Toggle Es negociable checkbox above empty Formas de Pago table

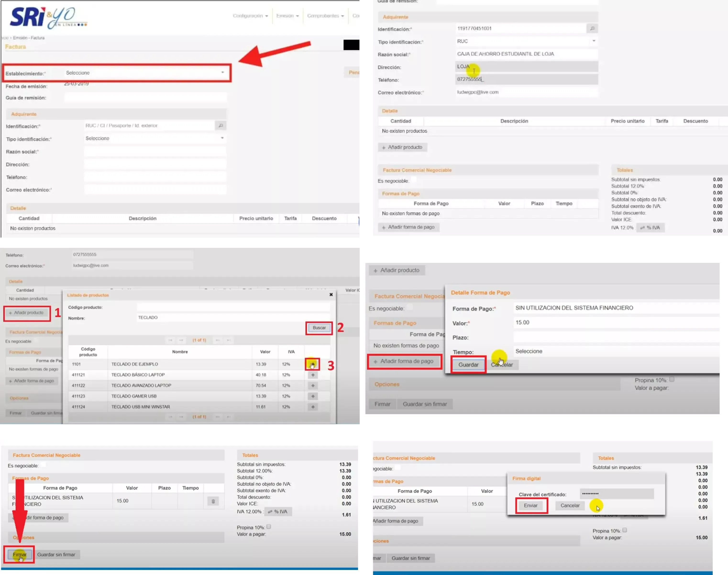413,180
